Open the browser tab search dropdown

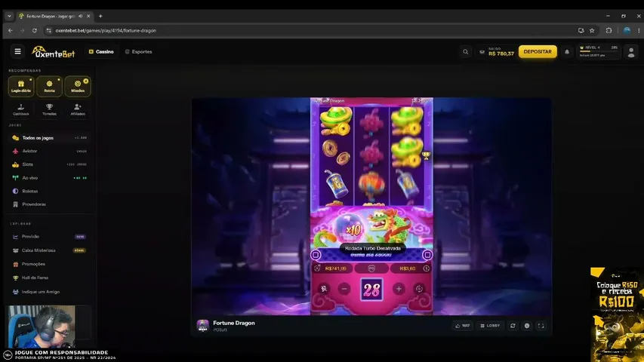pyautogui.click(x=9, y=16)
